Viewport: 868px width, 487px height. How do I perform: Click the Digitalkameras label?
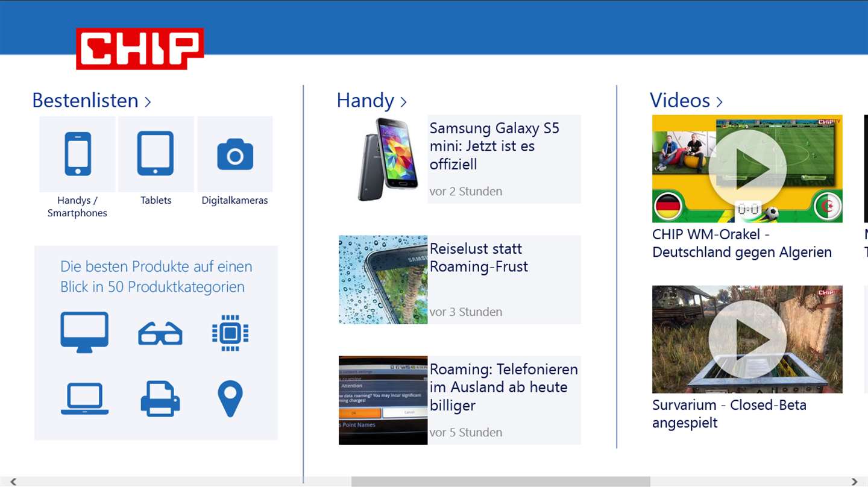(235, 200)
